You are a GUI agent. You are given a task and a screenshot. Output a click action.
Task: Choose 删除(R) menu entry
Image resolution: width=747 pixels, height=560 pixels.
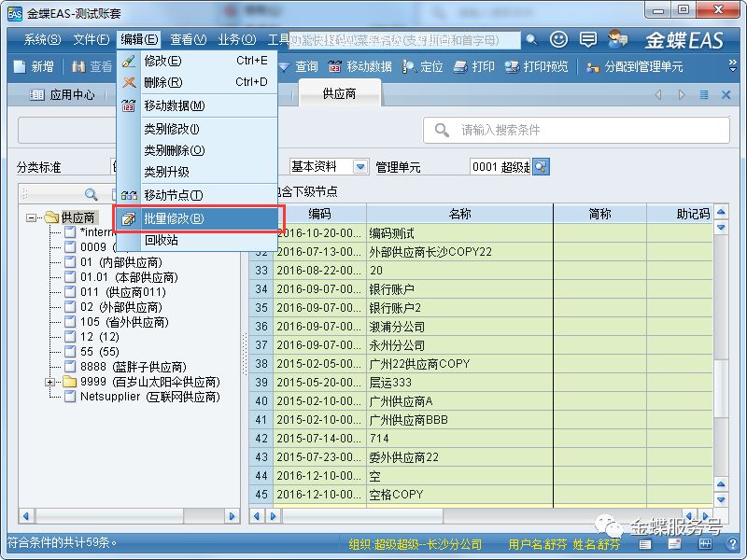(x=198, y=82)
